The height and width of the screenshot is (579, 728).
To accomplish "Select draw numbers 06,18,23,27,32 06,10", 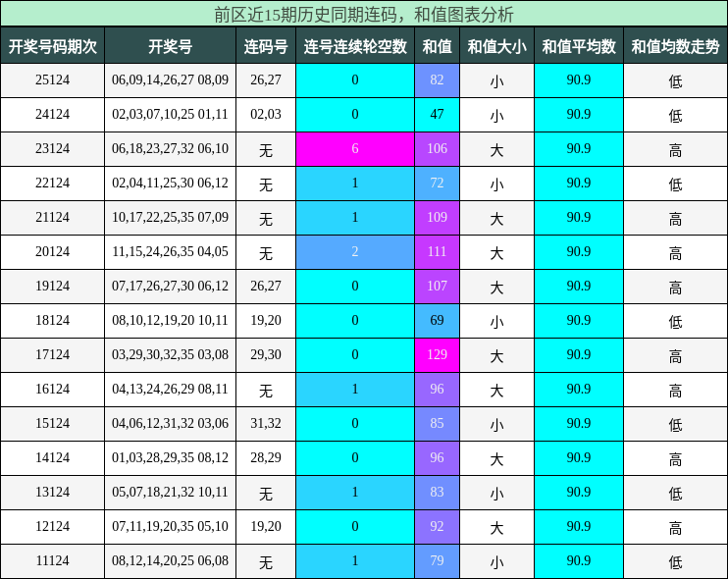I will coord(171,148).
